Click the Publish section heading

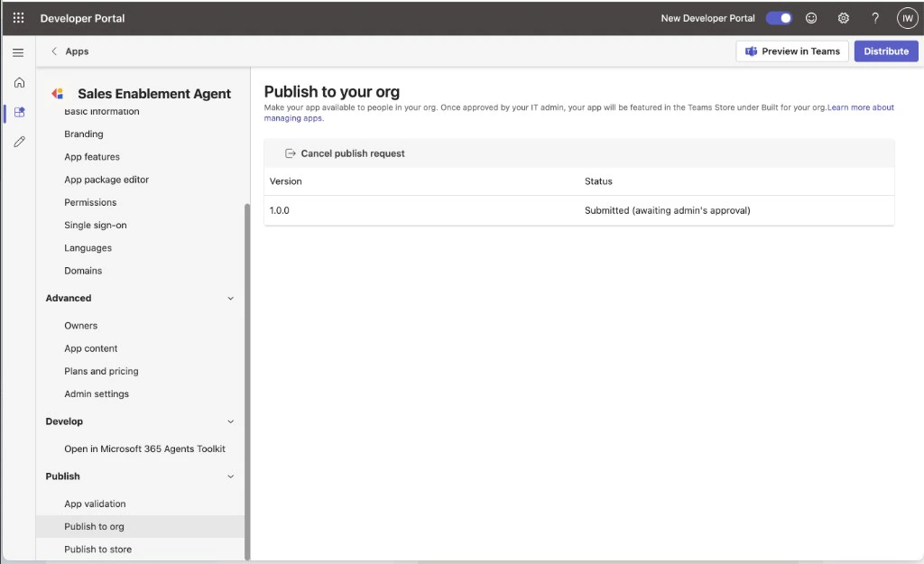tap(62, 476)
